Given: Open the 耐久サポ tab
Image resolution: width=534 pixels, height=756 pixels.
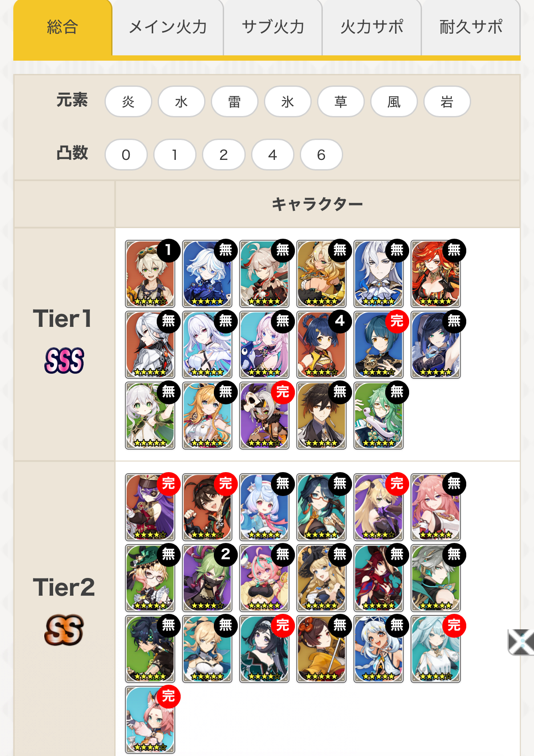Looking at the screenshot, I should tap(471, 27).
